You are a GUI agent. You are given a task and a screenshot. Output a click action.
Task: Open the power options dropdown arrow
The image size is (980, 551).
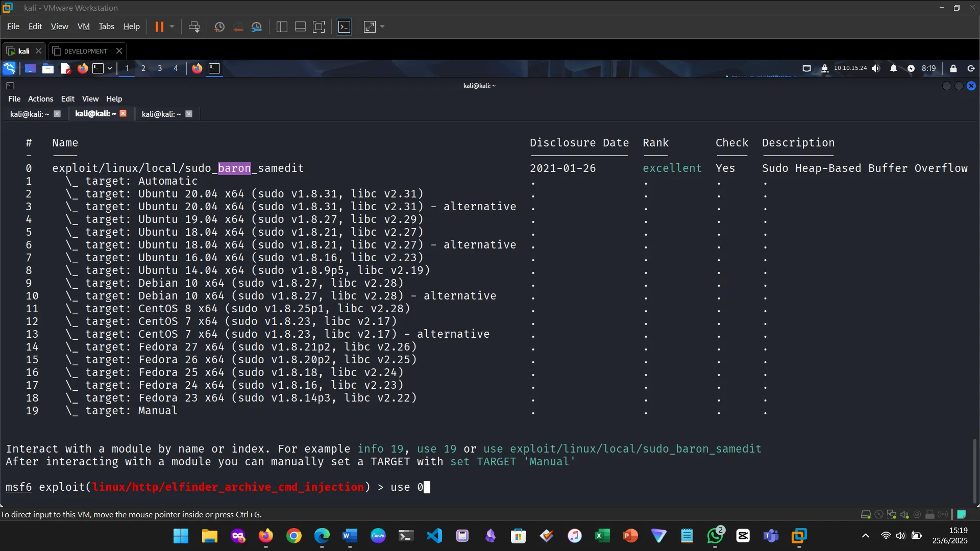172,27
